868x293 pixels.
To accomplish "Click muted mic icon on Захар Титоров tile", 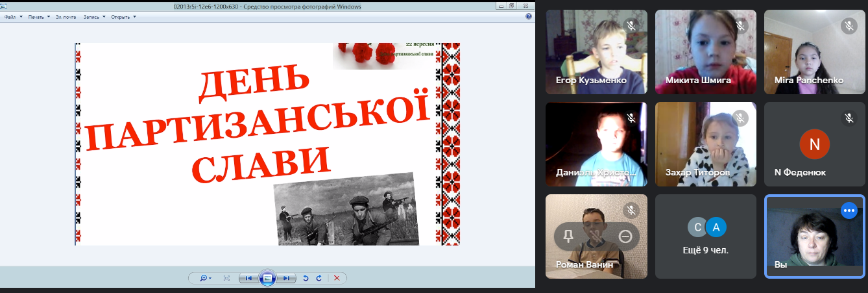I will 740,118.
